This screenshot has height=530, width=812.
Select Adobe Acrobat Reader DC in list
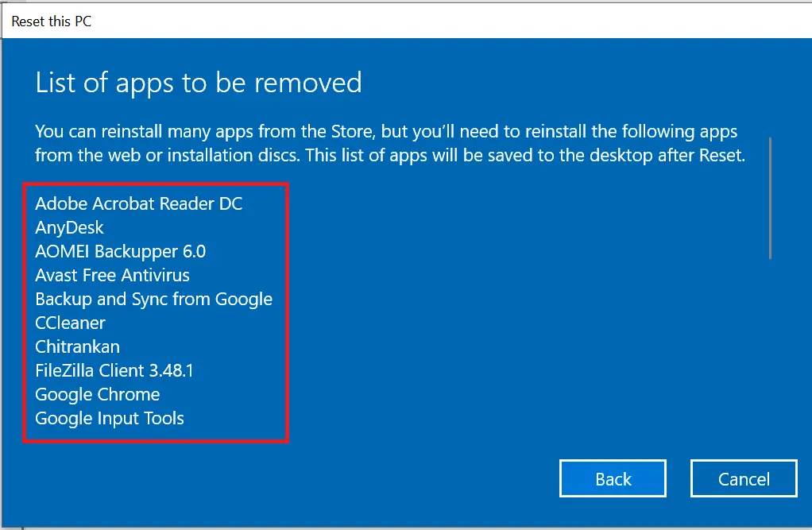click(x=139, y=203)
